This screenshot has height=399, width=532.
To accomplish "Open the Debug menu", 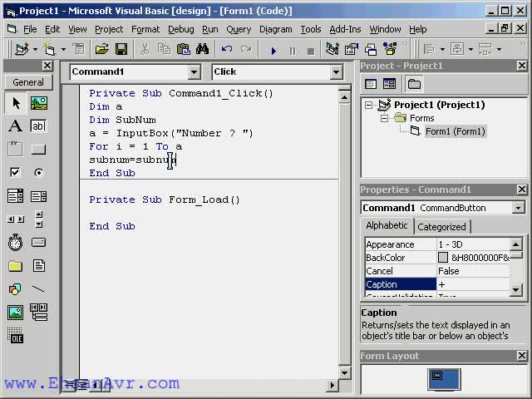I will (181, 30).
